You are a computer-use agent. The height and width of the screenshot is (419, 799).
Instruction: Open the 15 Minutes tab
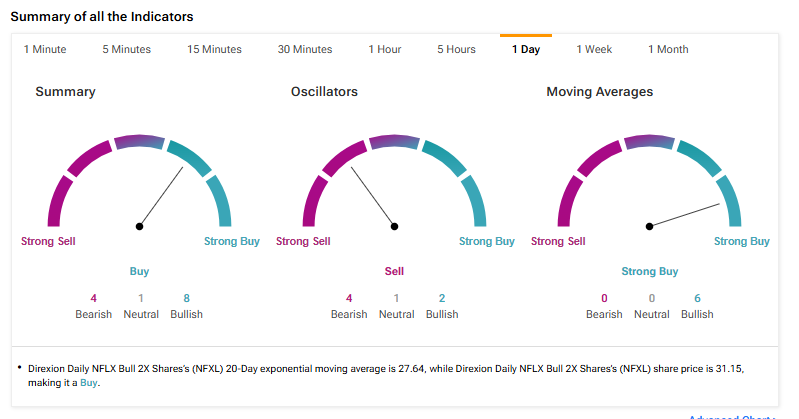214,50
